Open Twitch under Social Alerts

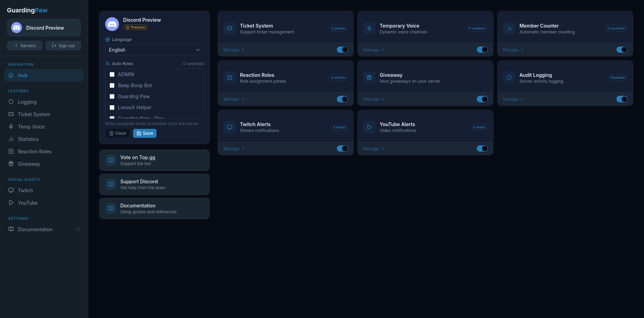(x=44, y=190)
